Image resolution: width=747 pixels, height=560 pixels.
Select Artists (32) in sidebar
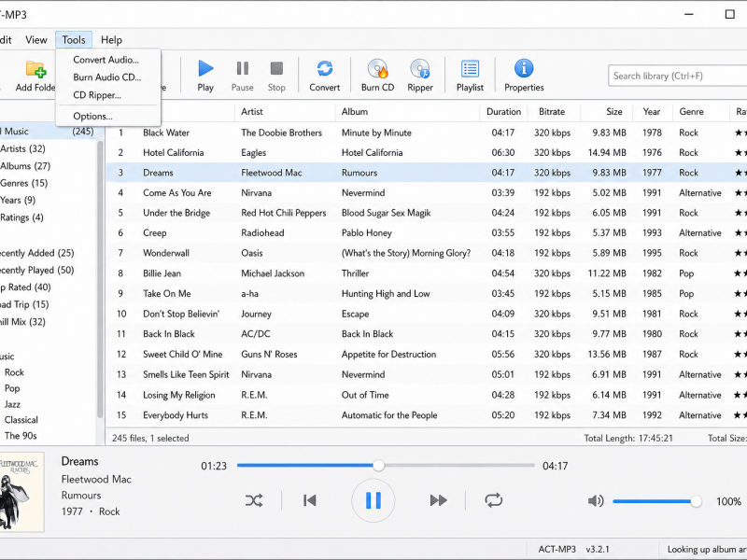pyautogui.click(x=22, y=149)
